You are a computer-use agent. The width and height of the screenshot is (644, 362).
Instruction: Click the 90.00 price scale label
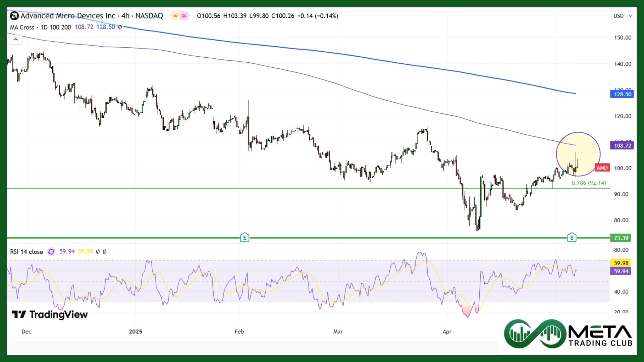(x=621, y=194)
